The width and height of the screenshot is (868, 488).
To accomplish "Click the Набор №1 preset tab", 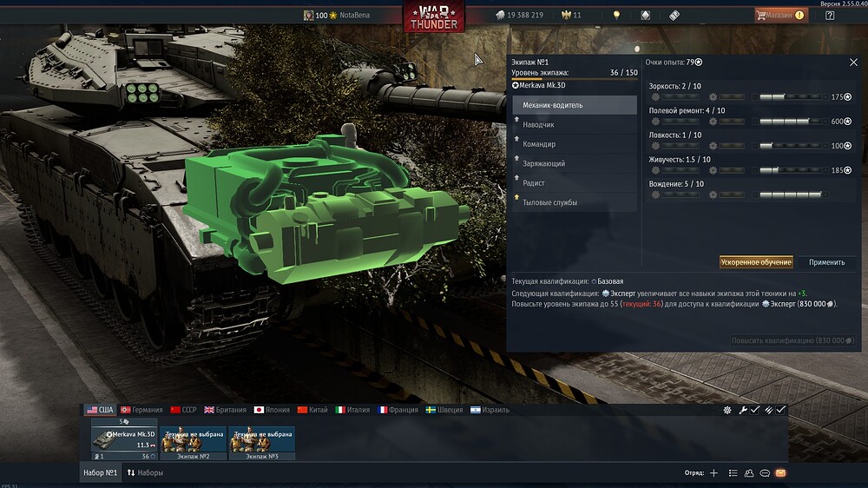I will 100,472.
